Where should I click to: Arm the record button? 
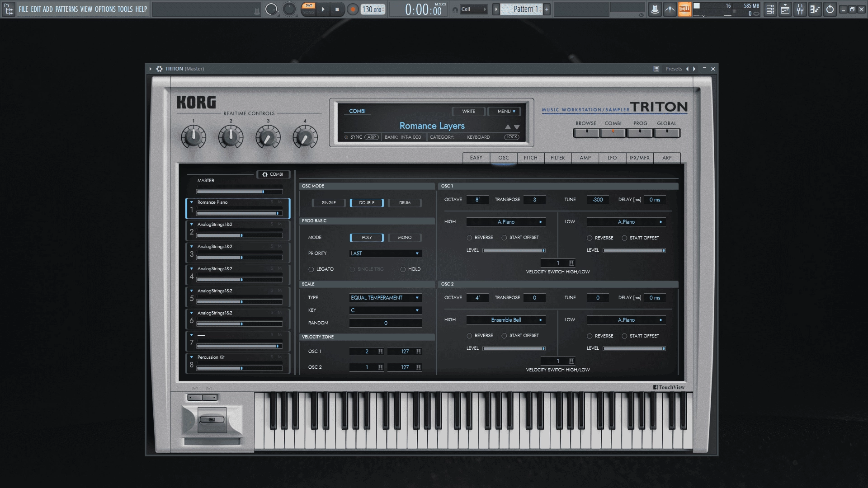click(353, 9)
